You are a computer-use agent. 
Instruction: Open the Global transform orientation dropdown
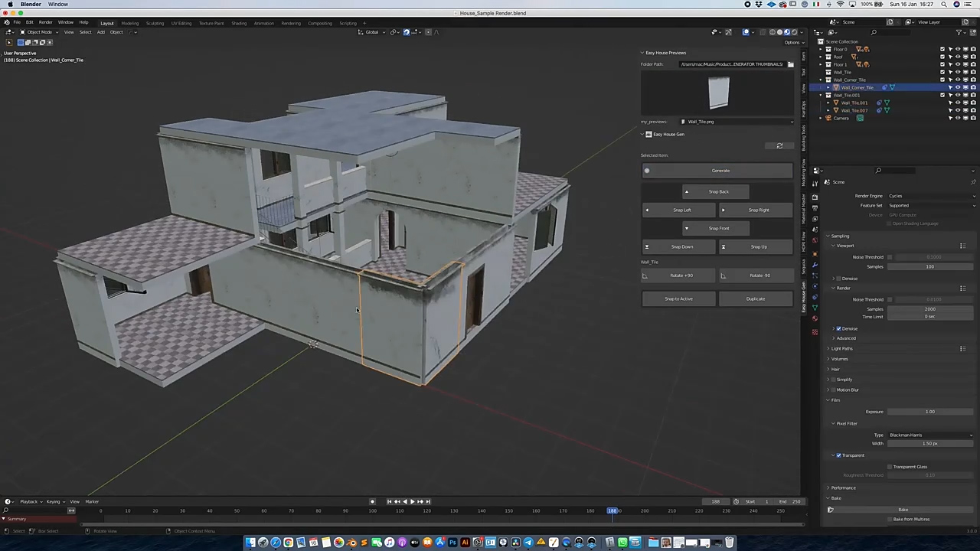click(372, 32)
